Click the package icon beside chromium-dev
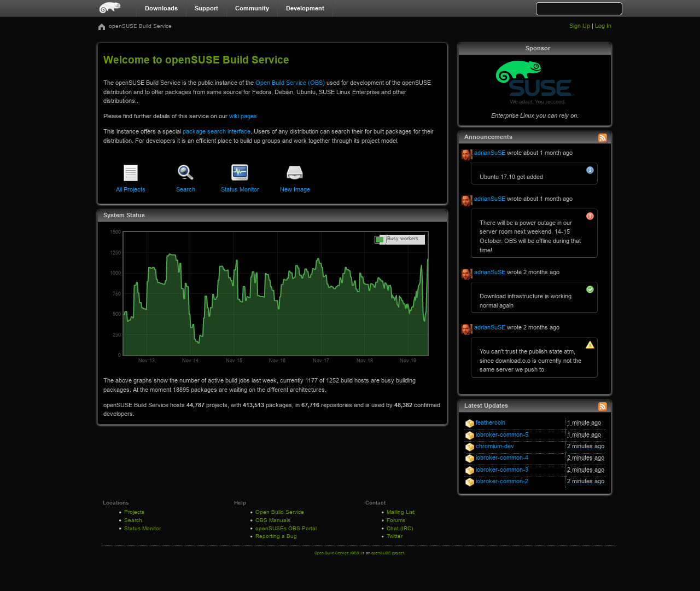700x591 pixels. (x=470, y=447)
